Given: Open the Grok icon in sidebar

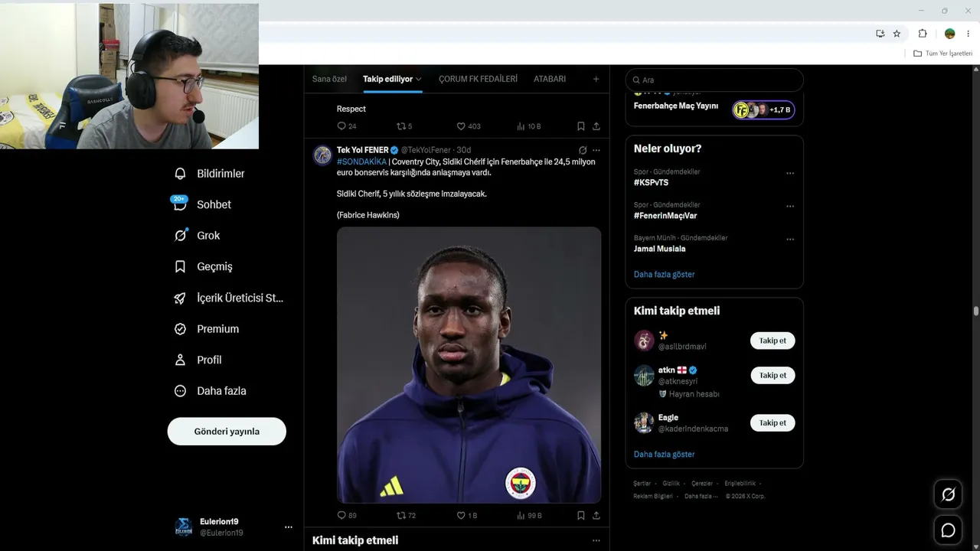Looking at the screenshot, I should click(x=180, y=236).
